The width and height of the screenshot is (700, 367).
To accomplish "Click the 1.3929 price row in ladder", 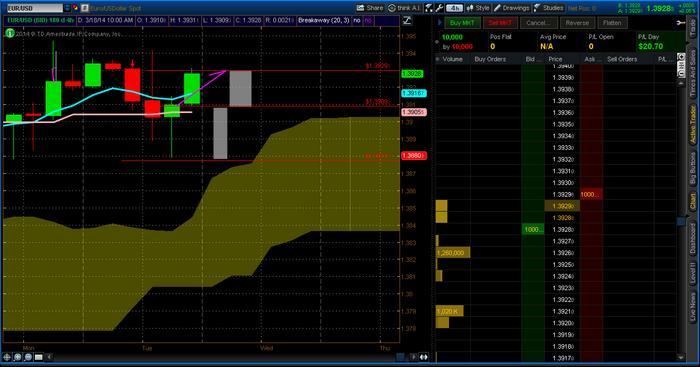I will [562, 195].
